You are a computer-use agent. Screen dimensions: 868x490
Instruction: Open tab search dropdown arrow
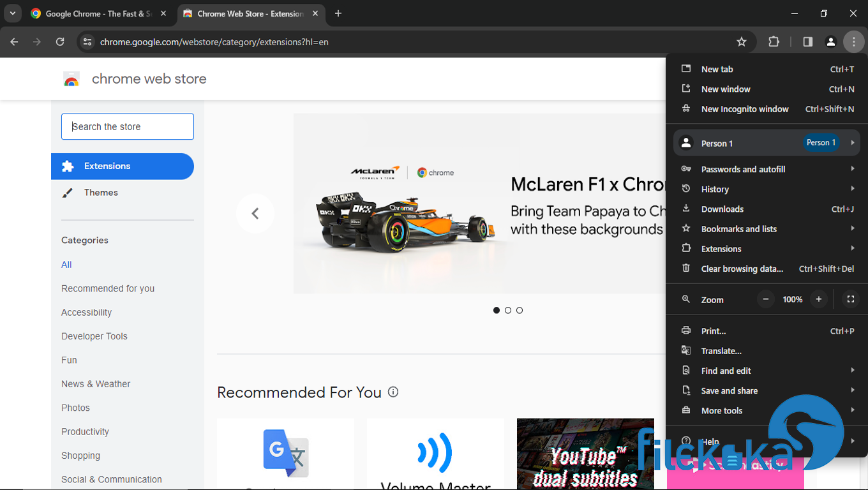pyautogui.click(x=12, y=13)
